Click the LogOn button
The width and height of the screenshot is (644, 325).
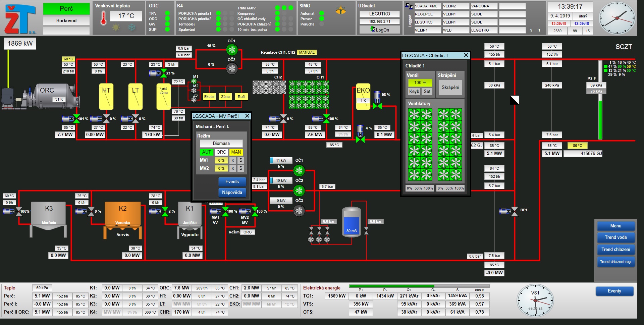pyautogui.click(x=380, y=30)
